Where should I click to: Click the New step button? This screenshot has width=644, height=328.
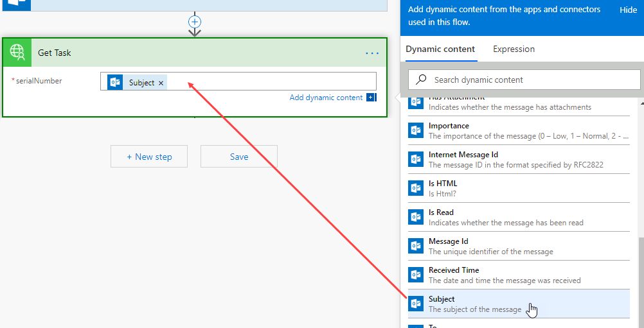[149, 157]
